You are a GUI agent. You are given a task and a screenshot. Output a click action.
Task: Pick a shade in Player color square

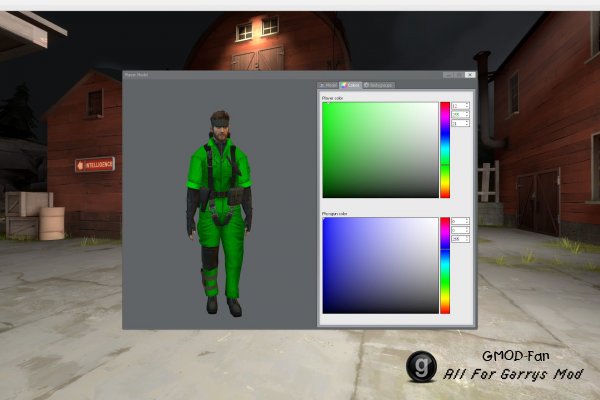(x=380, y=150)
